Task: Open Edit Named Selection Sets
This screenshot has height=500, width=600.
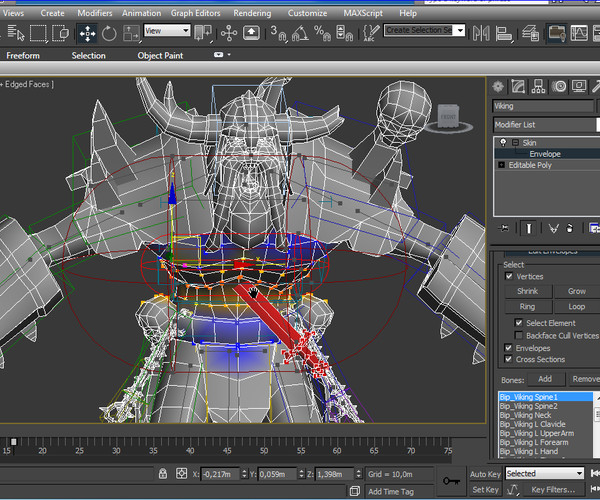Action: pyautogui.click(x=370, y=33)
